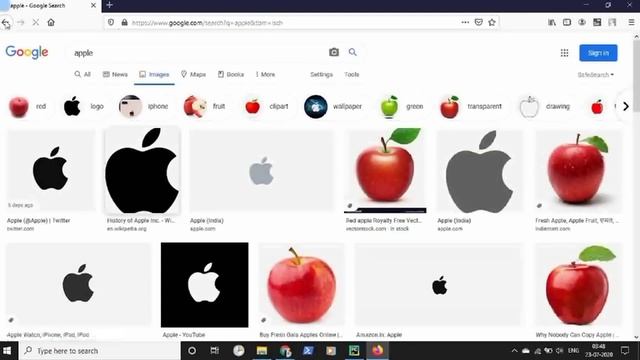Image resolution: width=640 pixels, height=360 pixels.
Task: Open page actions three-dot menu
Action: click(465, 22)
